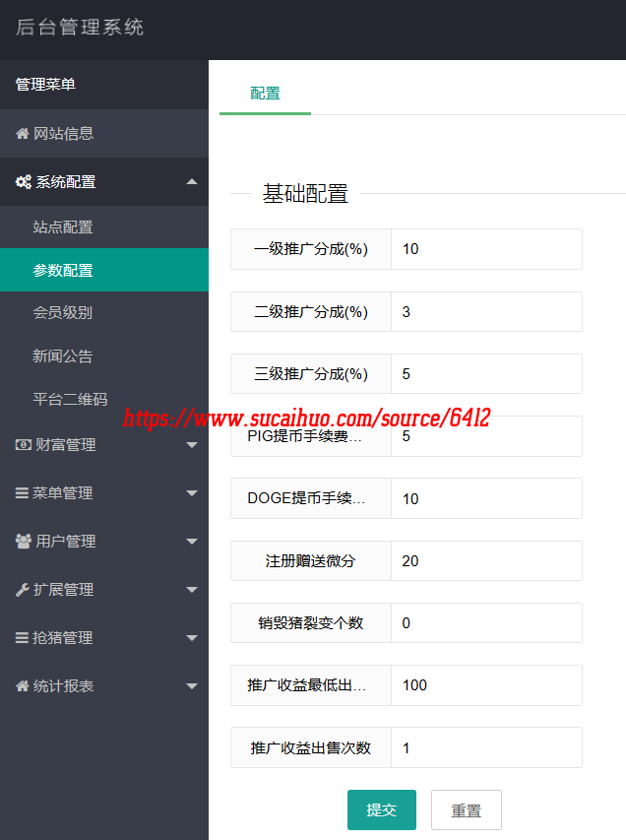Click the wrench icon beside 扩展管理
The width and height of the screenshot is (626, 840).
tap(23, 590)
